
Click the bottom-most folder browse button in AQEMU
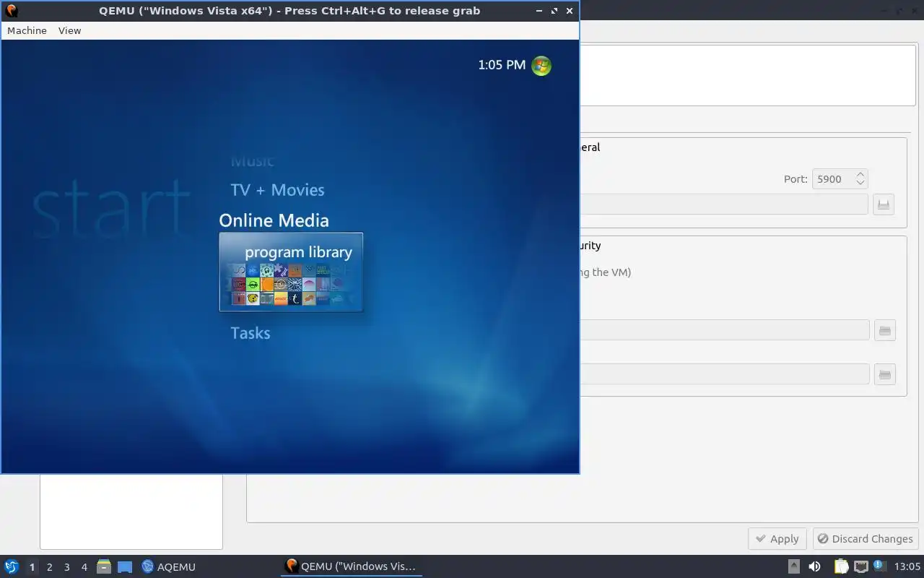pyautogui.click(x=885, y=374)
